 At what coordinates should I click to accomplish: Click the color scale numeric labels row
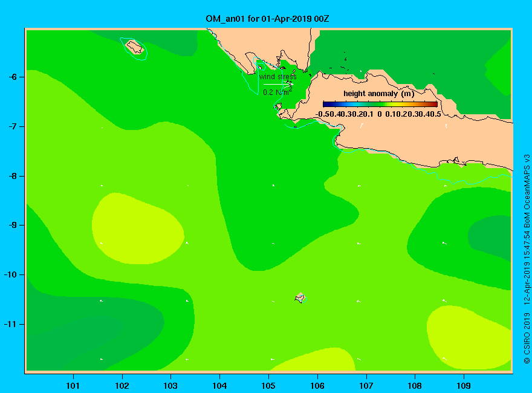click(x=378, y=114)
